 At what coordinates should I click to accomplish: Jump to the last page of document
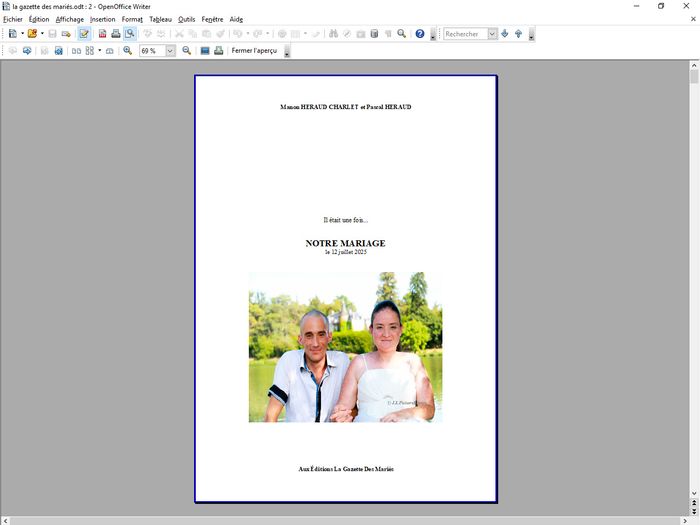click(58, 50)
